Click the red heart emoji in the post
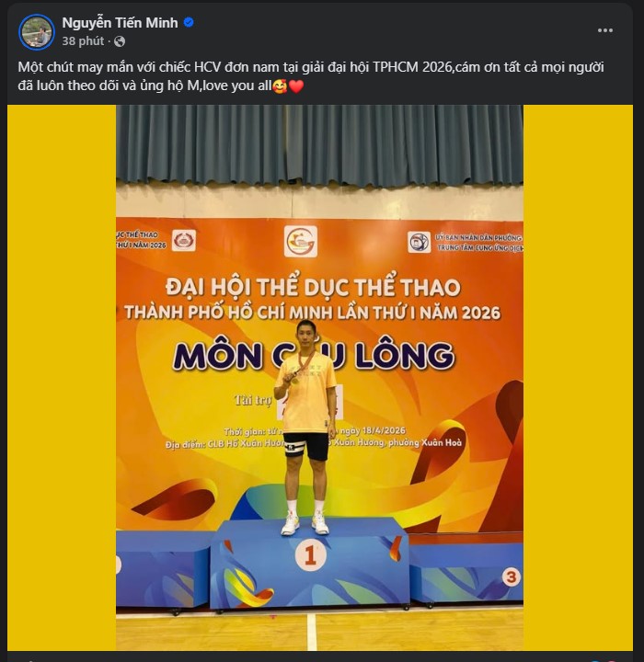Viewport: 644px width, 662px height. (296, 86)
